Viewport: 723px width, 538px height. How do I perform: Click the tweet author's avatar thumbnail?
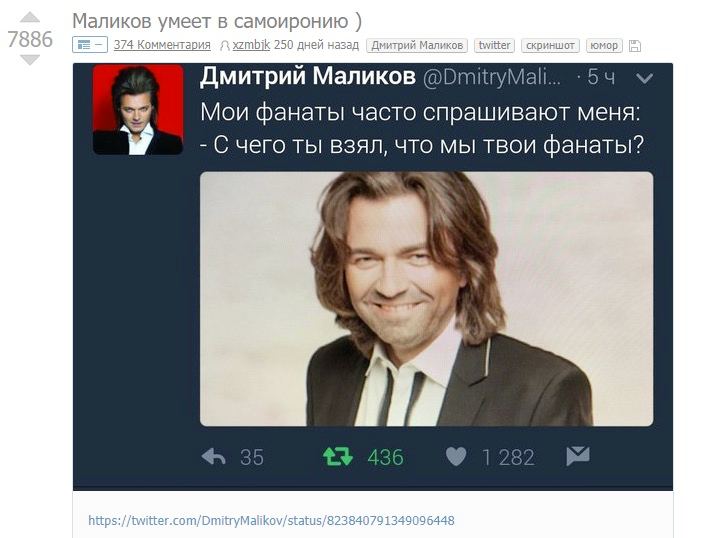coord(138,110)
